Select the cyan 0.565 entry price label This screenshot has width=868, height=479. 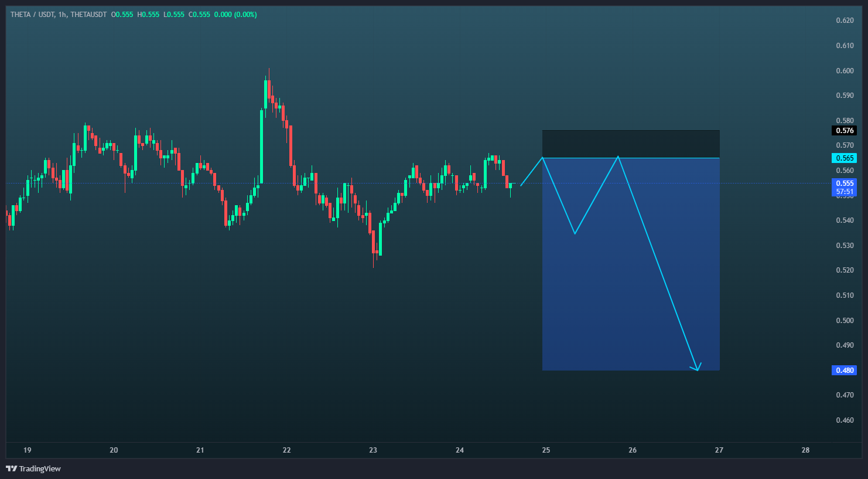pos(845,158)
